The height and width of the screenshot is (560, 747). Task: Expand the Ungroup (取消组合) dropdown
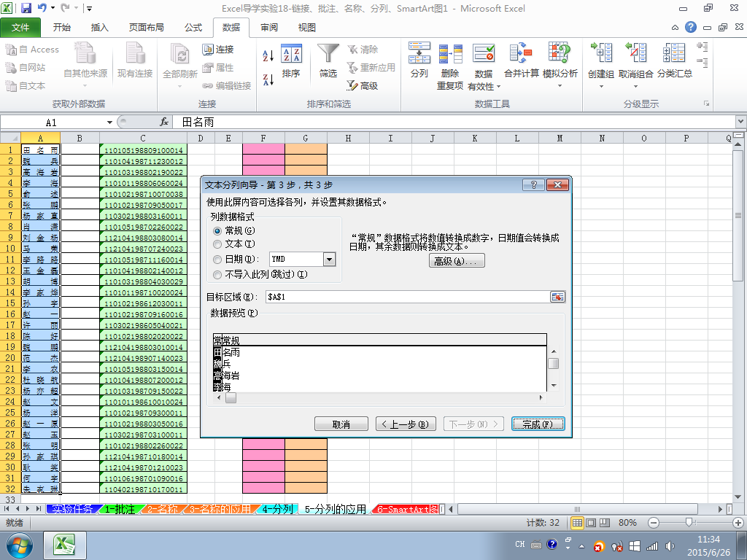635,86
